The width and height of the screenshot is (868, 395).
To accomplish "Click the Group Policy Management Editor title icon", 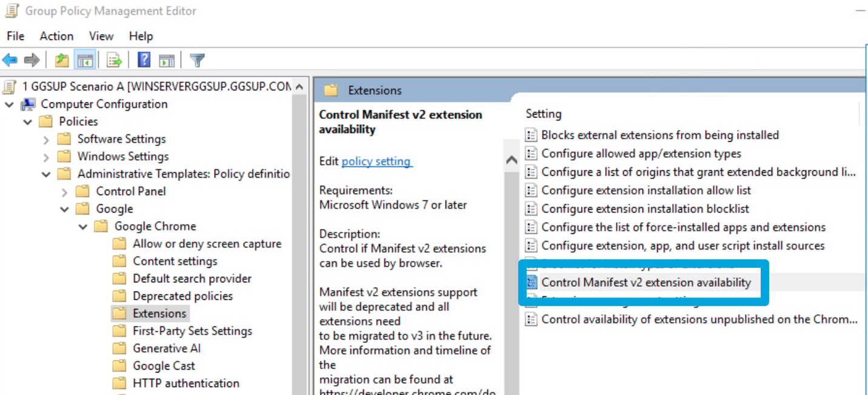I will click(x=10, y=11).
